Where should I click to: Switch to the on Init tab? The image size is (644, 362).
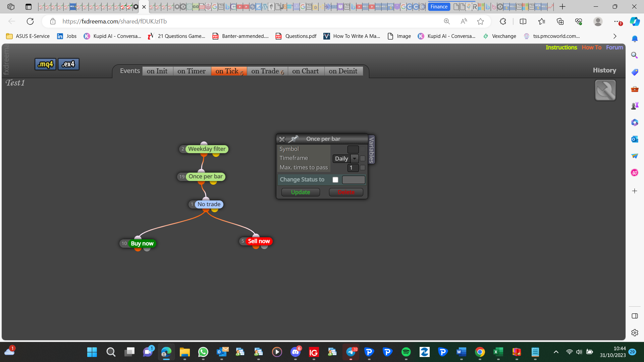point(157,71)
